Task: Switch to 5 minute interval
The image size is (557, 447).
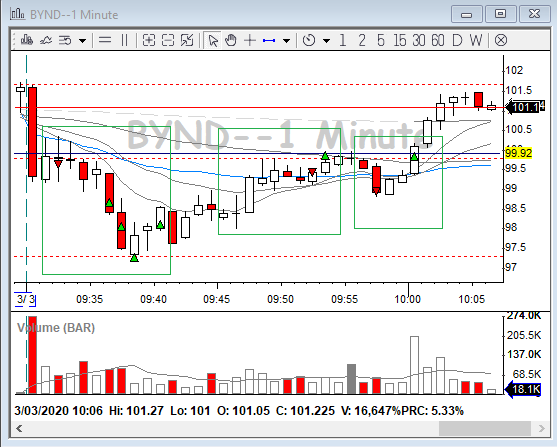Action: tap(381, 40)
